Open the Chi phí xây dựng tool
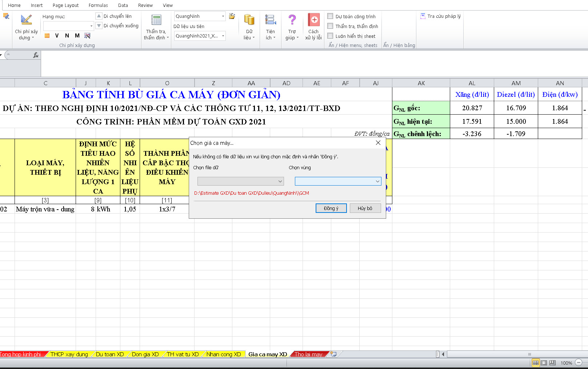The width and height of the screenshot is (588, 369). pyautogui.click(x=26, y=20)
